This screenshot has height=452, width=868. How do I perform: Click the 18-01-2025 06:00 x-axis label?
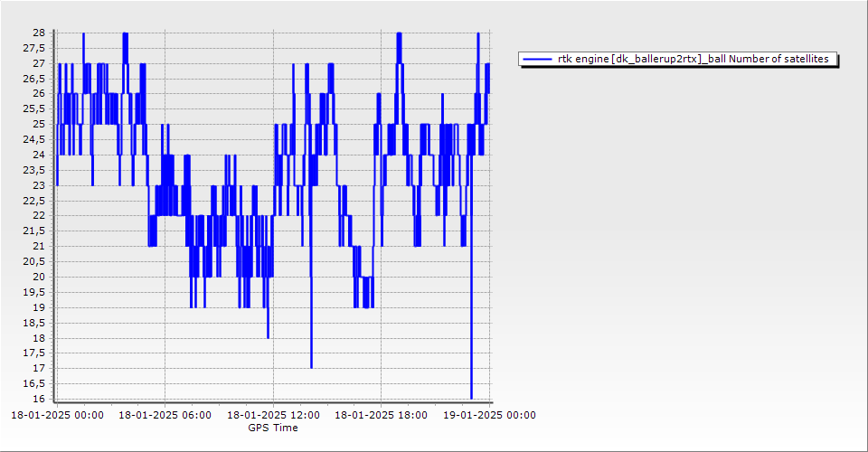tap(165, 416)
